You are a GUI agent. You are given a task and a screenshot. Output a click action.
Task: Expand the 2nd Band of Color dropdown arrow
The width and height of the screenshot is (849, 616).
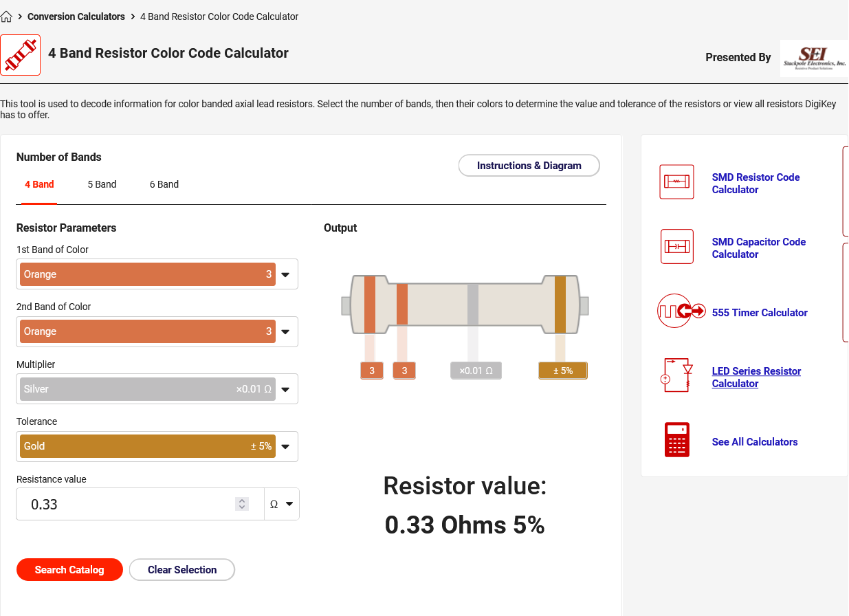(286, 332)
